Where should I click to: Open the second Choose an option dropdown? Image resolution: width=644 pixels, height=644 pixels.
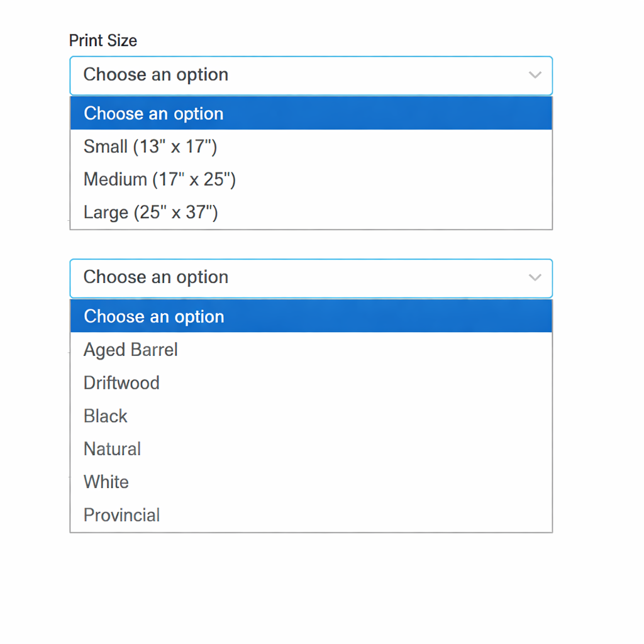(311, 277)
